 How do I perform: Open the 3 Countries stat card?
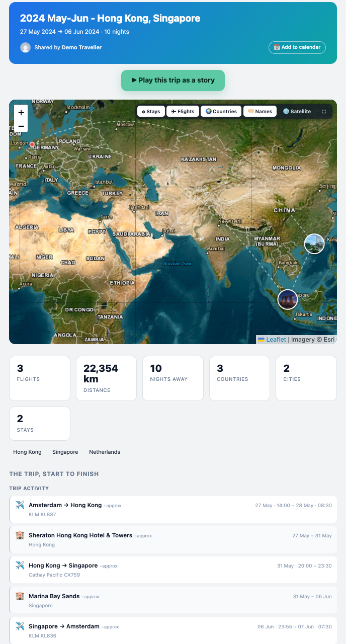(x=239, y=378)
